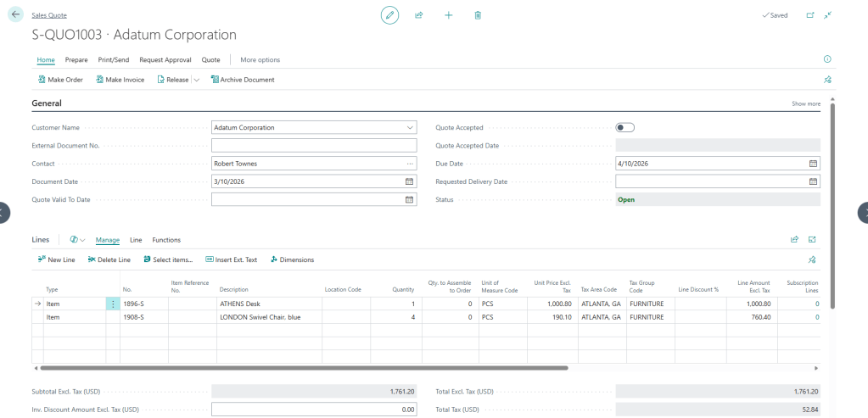Click the delete trash icon
Image resolution: width=868 pixels, height=418 pixels.
coord(479,15)
